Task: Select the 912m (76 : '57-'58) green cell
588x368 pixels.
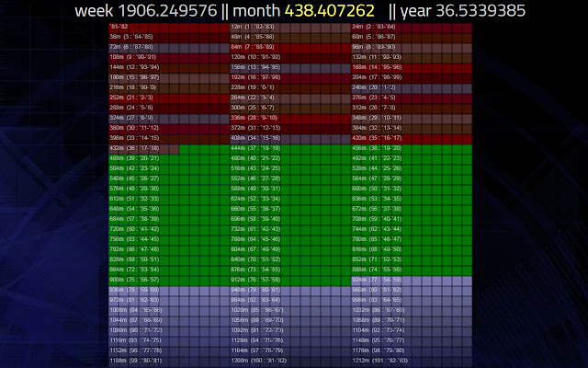Action: (290, 280)
